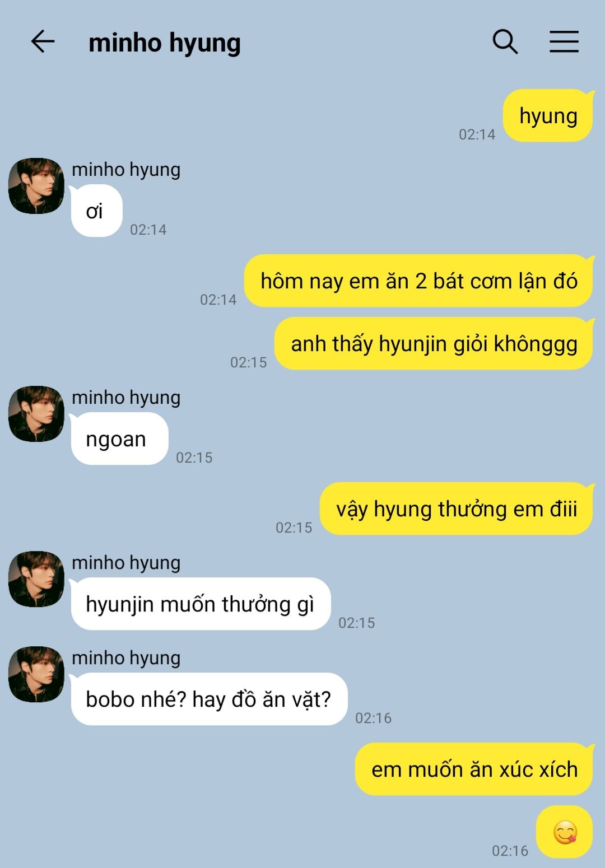Open minho hyung avatar beside 'ơi'

click(36, 186)
